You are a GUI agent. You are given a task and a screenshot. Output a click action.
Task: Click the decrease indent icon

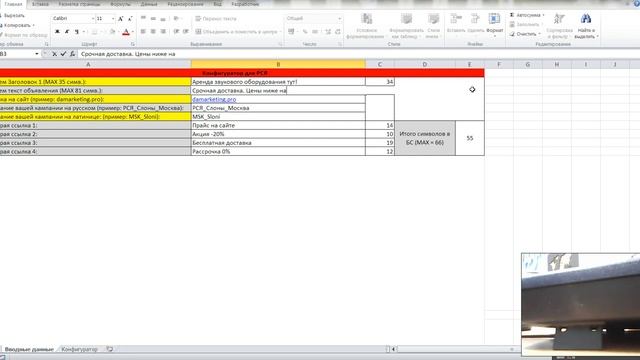176,31
